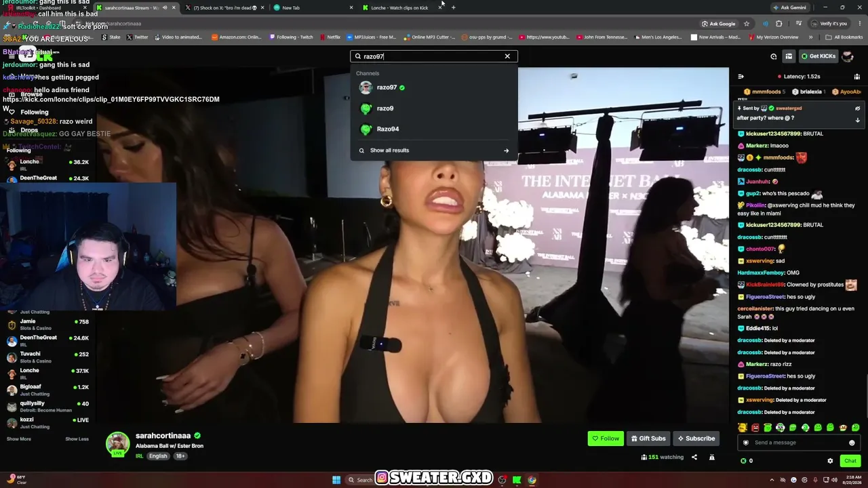Follow the sarahcortinaaa channel
The height and width of the screenshot is (488, 868).
[606, 439]
